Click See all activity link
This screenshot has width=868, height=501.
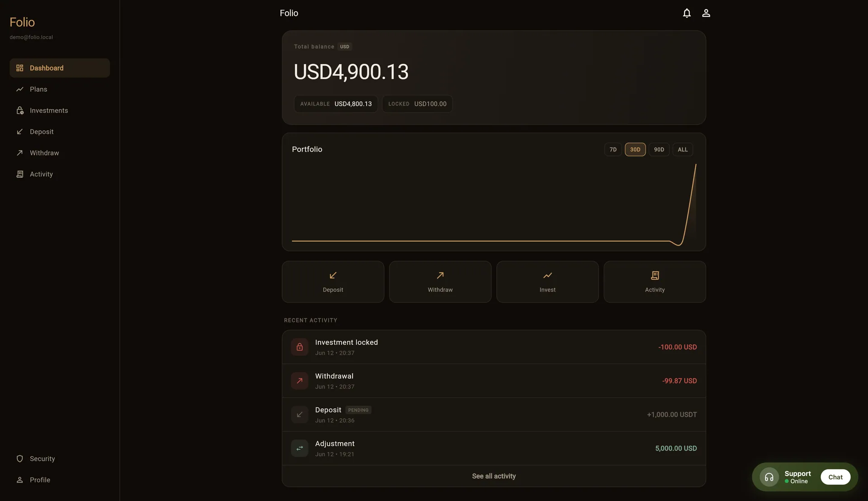click(494, 476)
